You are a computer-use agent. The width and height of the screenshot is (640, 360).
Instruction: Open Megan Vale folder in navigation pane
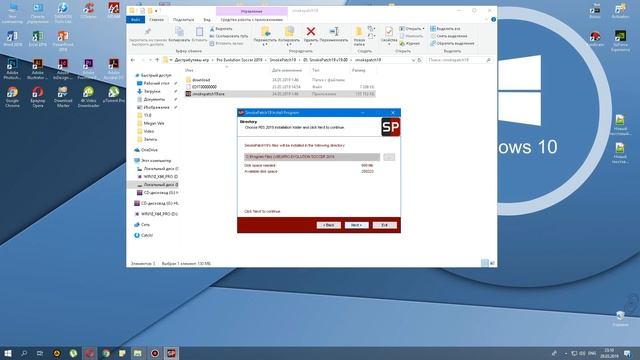(x=154, y=123)
